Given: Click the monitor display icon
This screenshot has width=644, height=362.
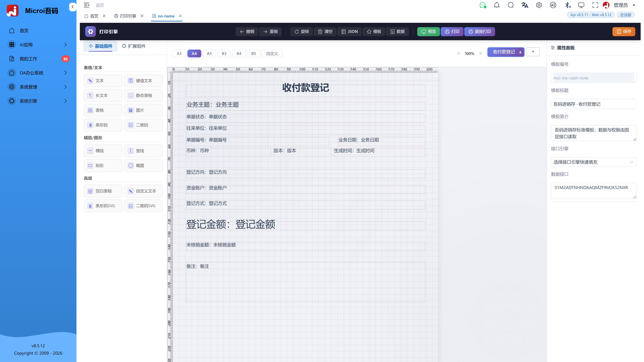Looking at the screenshot, I should pos(581,5).
